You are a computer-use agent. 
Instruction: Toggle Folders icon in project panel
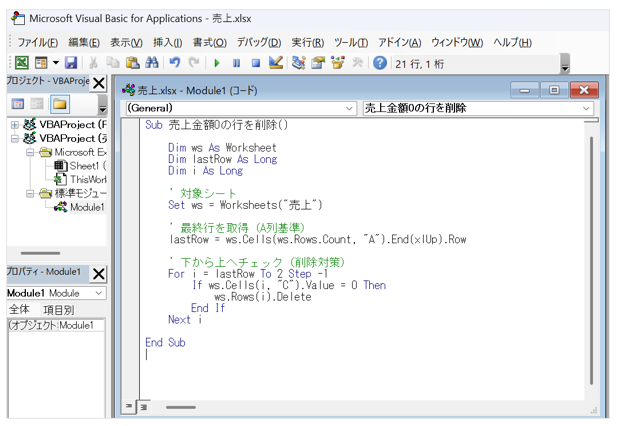pyautogui.click(x=60, y=104)
